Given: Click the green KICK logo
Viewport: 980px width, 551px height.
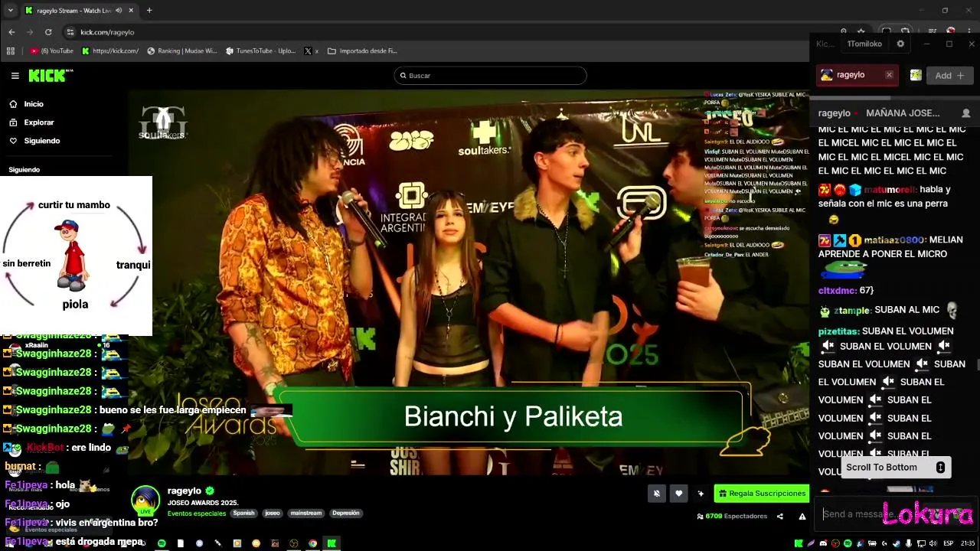Looking at the screenshot, I should pyautogui.click(x=51, y=75).
